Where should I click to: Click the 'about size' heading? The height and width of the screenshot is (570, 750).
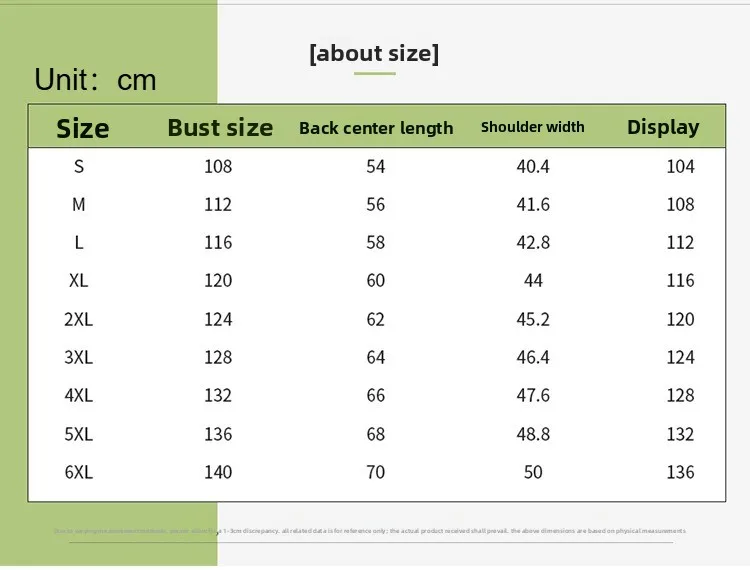[x=374, y=53]
